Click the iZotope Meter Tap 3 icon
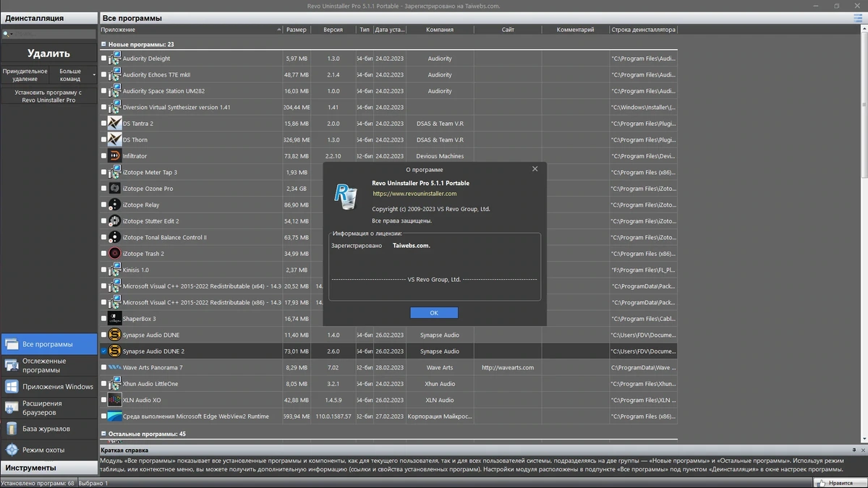This screenshot has height=488, width=868. [114, 172]
